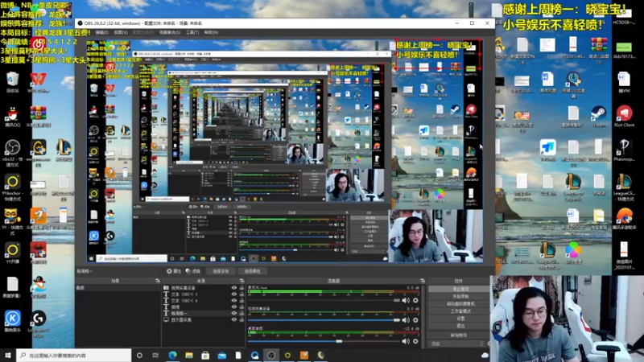
Task: Select the WPS Office desktop icon
Action: tap(38, 82)
